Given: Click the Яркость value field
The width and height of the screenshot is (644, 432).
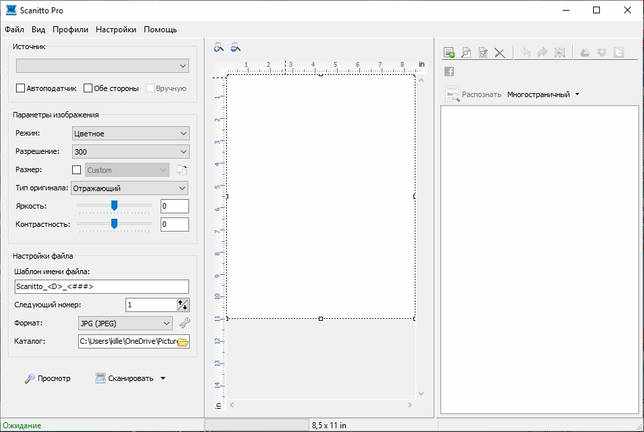Looking at the screenshot, I should coord(175,206).
